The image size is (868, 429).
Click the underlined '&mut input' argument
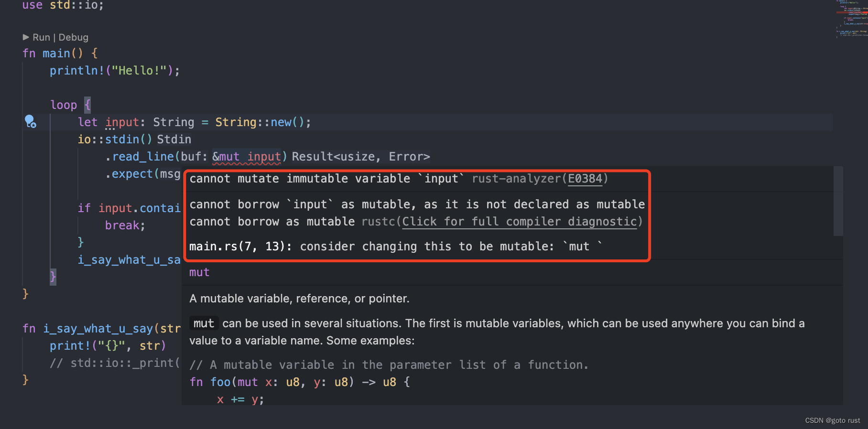[x=247, y=157]
